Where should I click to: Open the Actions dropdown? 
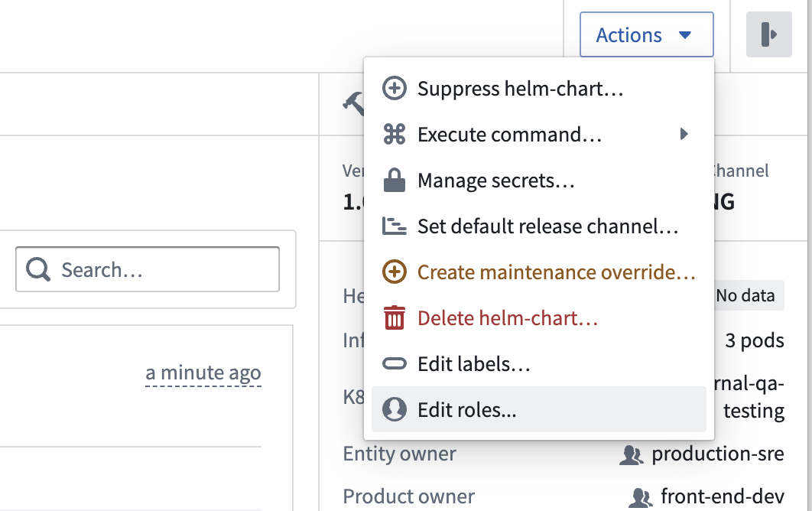pos(646,34)
